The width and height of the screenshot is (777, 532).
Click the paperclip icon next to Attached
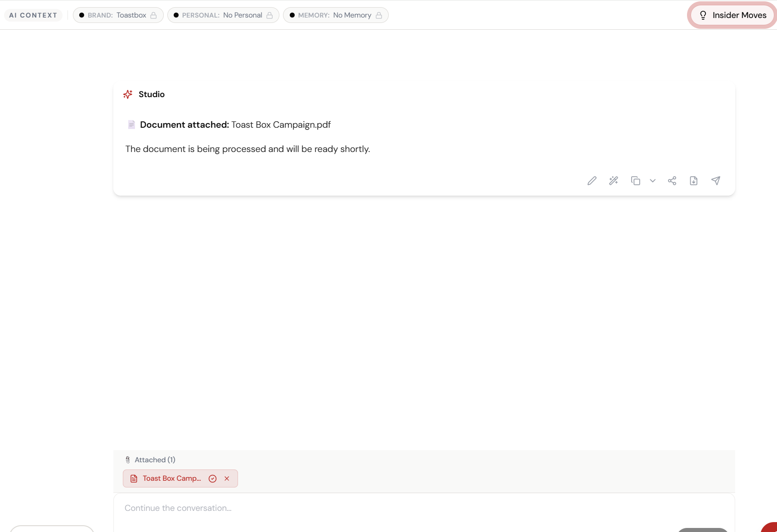click(x=128, y=459)
